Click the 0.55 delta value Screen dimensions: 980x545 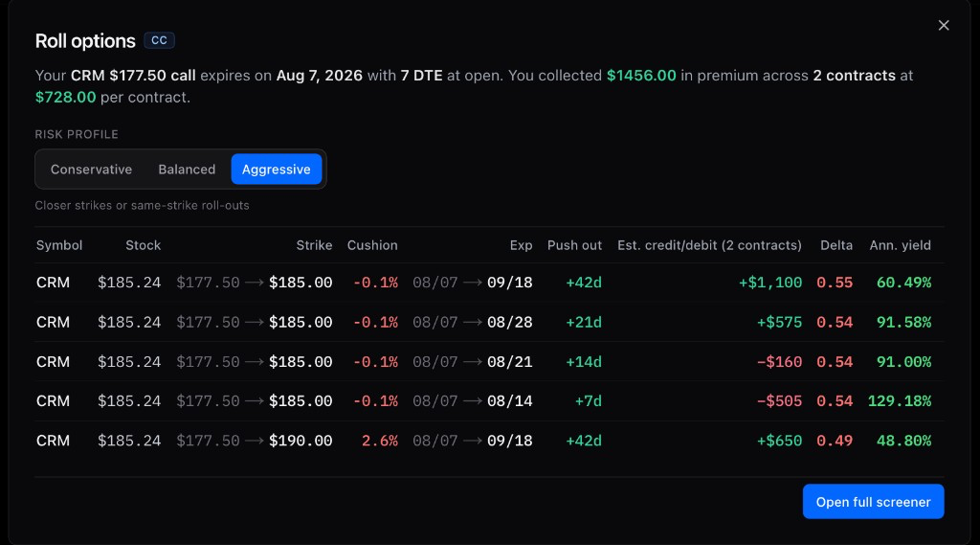(x=835, y=283)
